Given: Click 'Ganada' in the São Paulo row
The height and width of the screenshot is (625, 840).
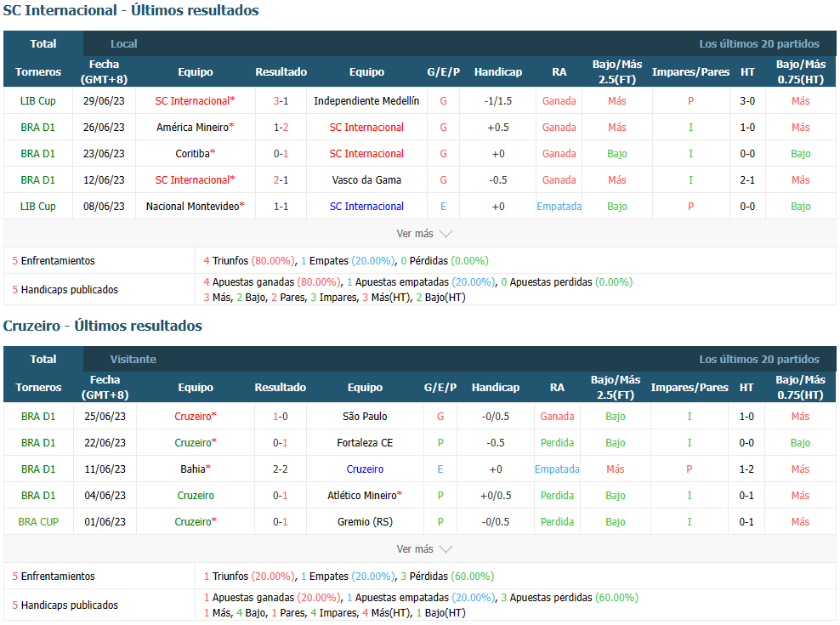Looking at the screenshot, I should pos(557,416).
